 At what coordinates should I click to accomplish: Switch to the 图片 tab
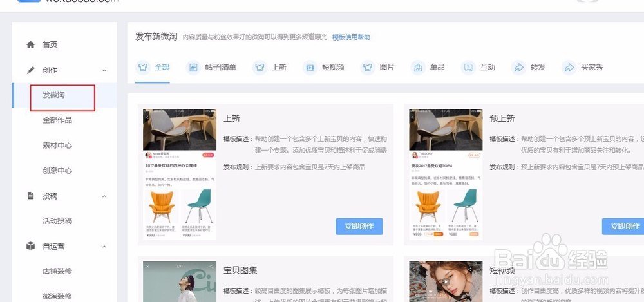pyautogui.click(x=377, y=68)
